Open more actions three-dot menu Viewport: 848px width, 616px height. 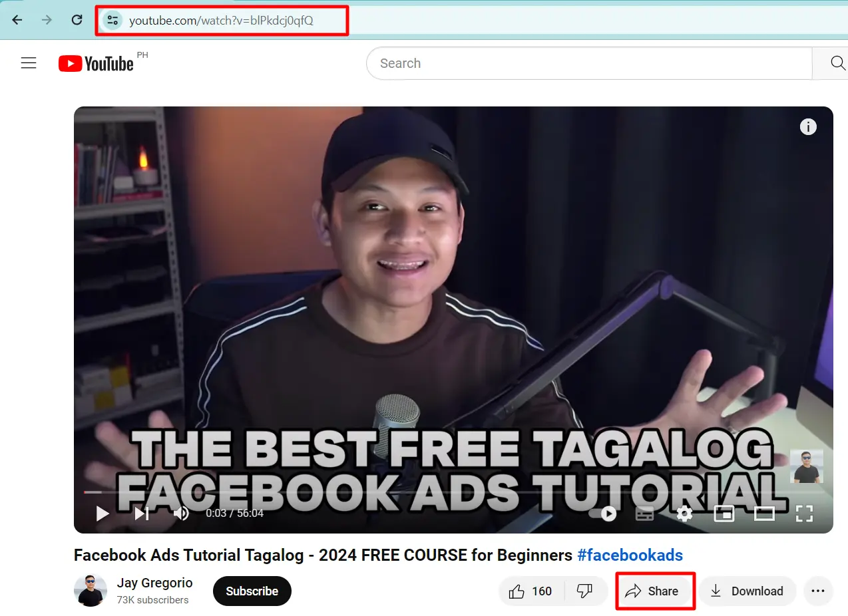[818, 591]
